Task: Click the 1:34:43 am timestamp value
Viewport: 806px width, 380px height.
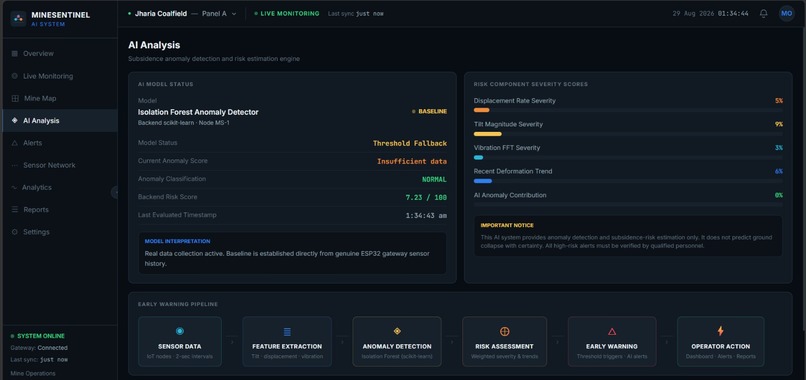Action: [x=426, y=215]
